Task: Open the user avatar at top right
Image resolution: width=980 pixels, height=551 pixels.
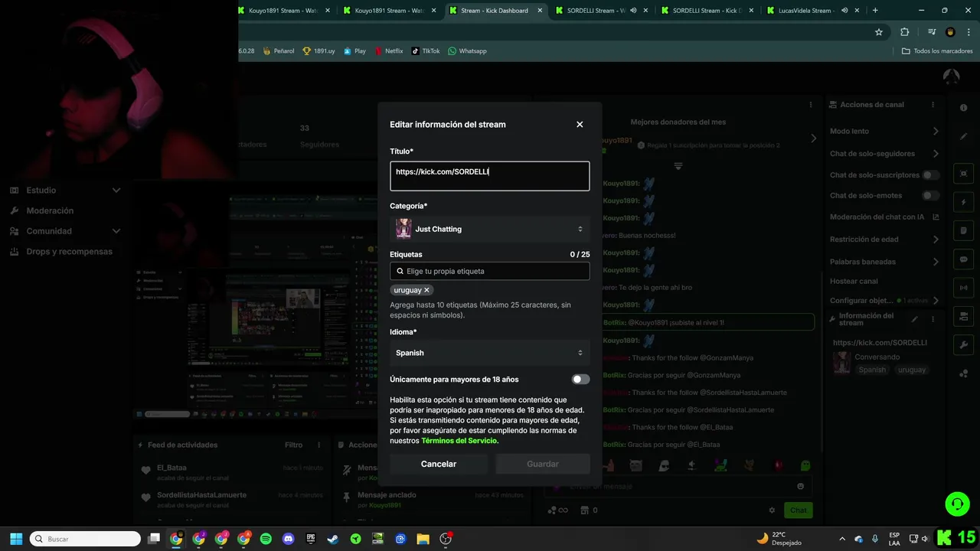Action: (x=951, y=77)
